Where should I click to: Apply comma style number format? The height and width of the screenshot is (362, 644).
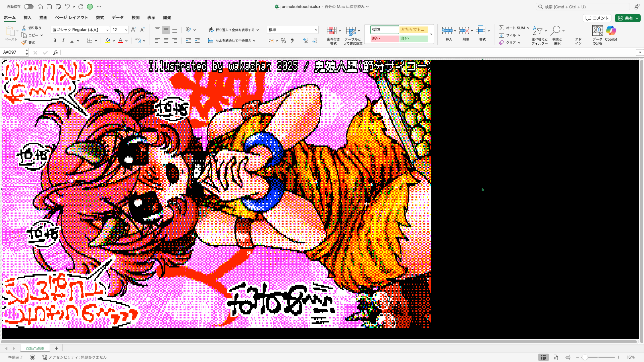coord(292,41)
